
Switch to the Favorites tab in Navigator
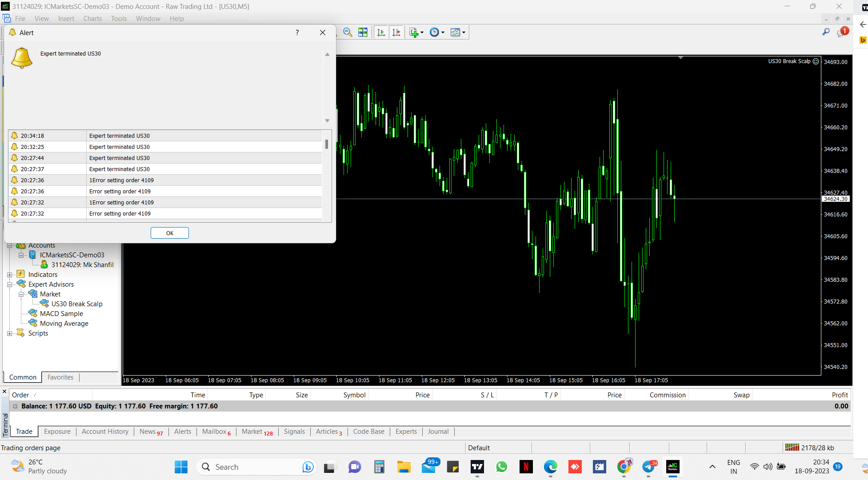click(60, 377)
